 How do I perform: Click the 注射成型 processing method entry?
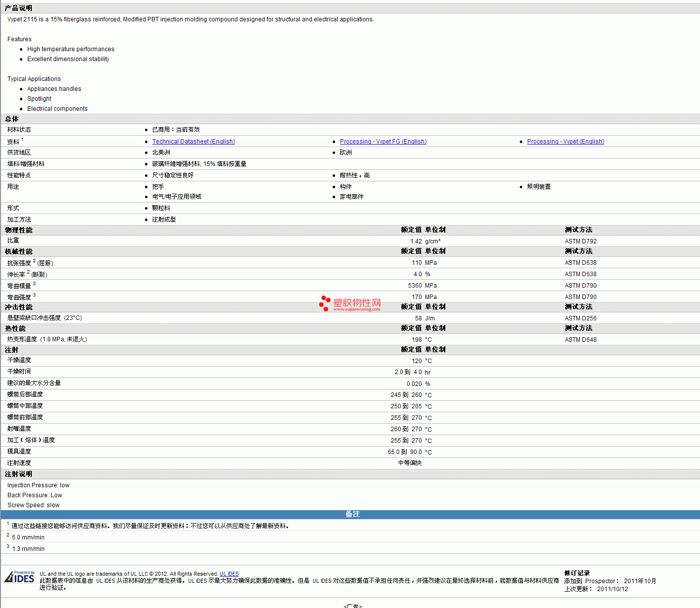(164, 220)
